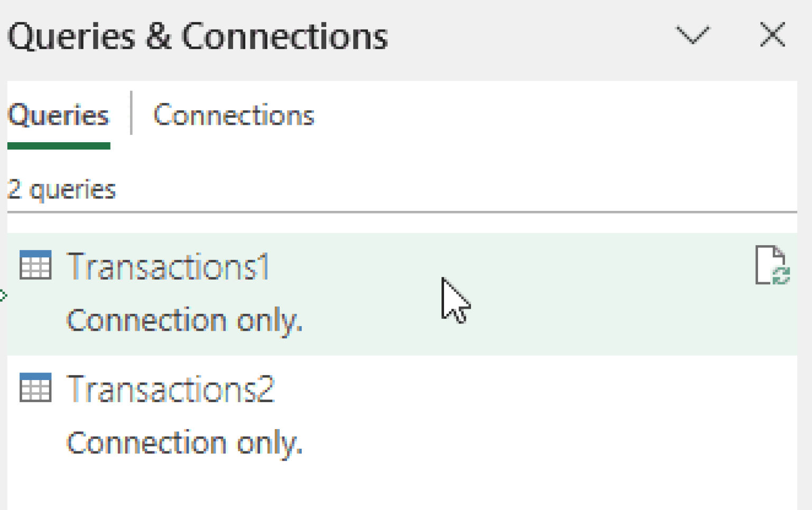Viewport: 812px width, 510px height.
Task: Collapse the Queries & Connections pane dropdown
Action: (693, 36)
